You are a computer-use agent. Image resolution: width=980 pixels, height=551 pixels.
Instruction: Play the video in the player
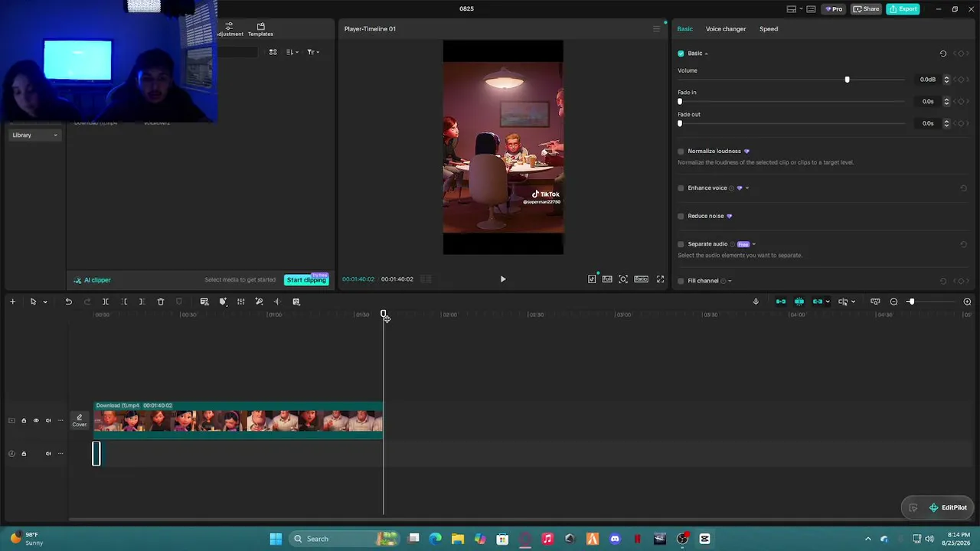503,279
